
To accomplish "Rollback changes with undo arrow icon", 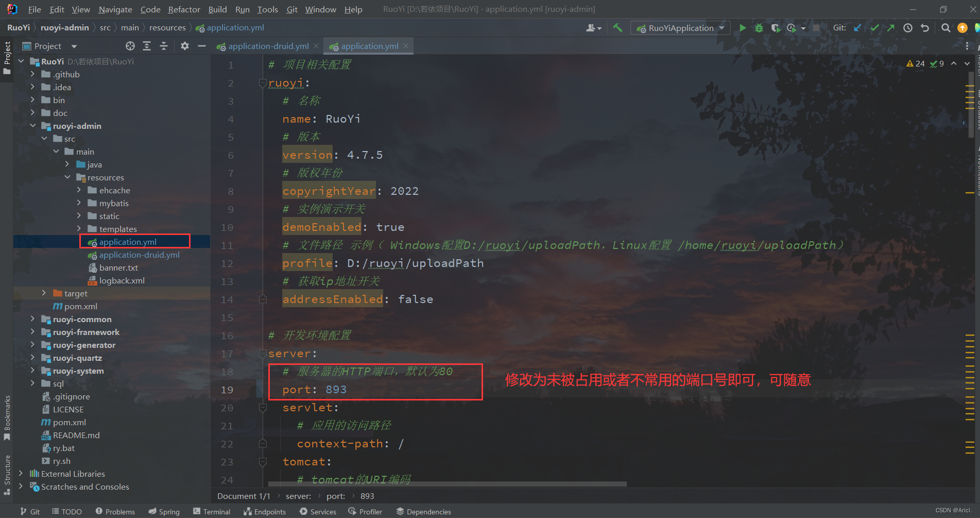I will point(925,28).
